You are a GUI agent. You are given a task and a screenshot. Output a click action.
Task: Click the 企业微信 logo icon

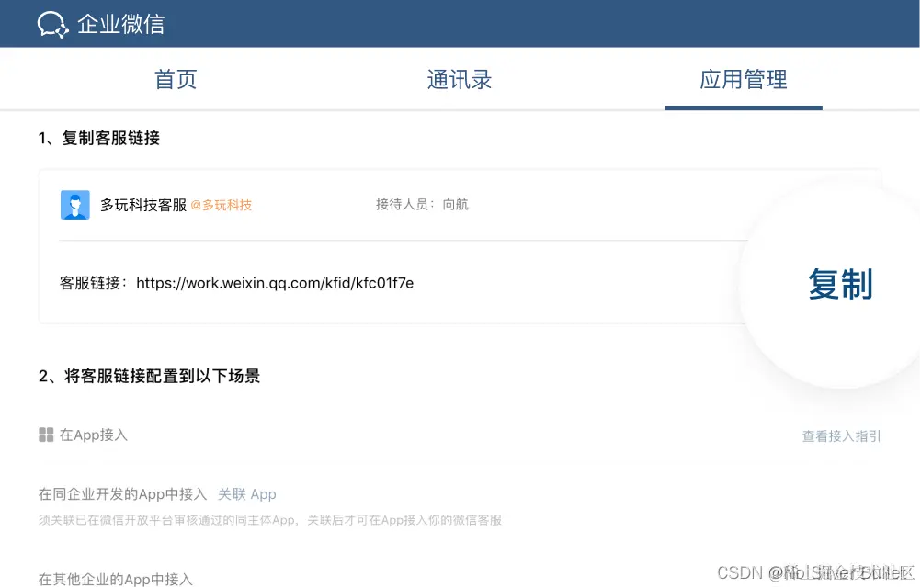click(x=53, y=25)
